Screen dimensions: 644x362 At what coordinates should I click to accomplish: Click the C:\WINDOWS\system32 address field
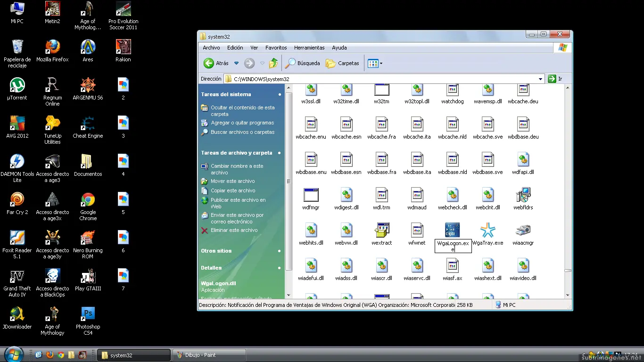(384, 79)
